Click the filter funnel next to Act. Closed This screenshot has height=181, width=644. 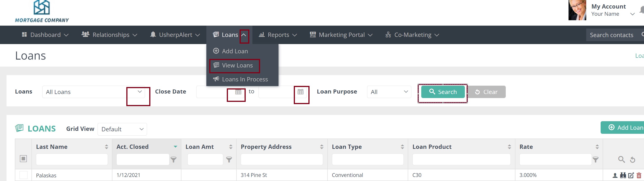click(x=174, y=159)
